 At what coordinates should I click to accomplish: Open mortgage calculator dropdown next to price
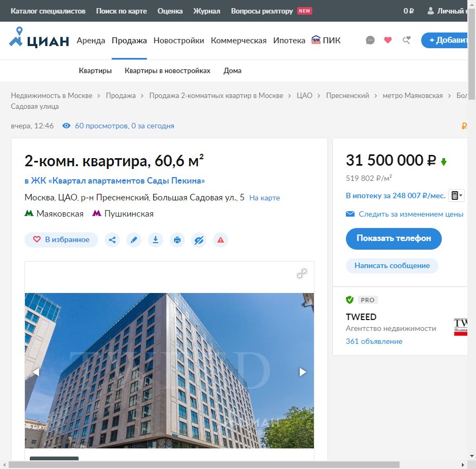[456, 196]
